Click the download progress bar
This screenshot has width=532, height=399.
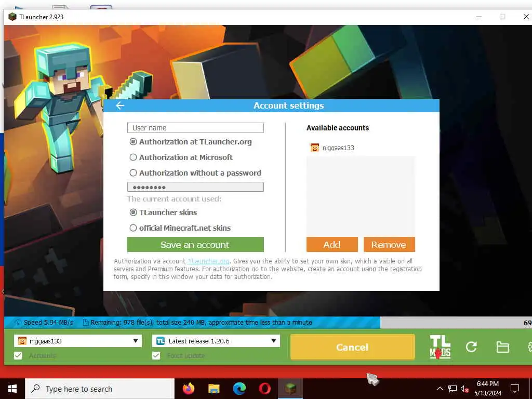click(x=268, y=323)
